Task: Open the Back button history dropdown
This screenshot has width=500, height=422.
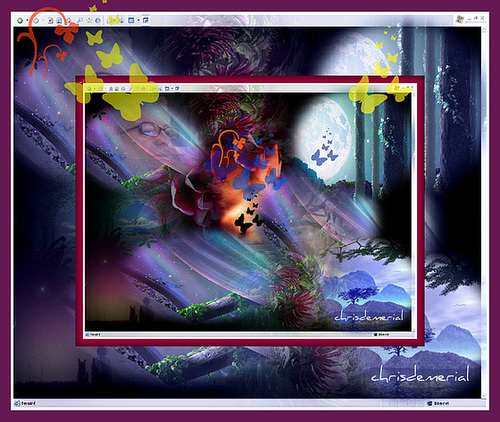Action: (x=27, y=21)
